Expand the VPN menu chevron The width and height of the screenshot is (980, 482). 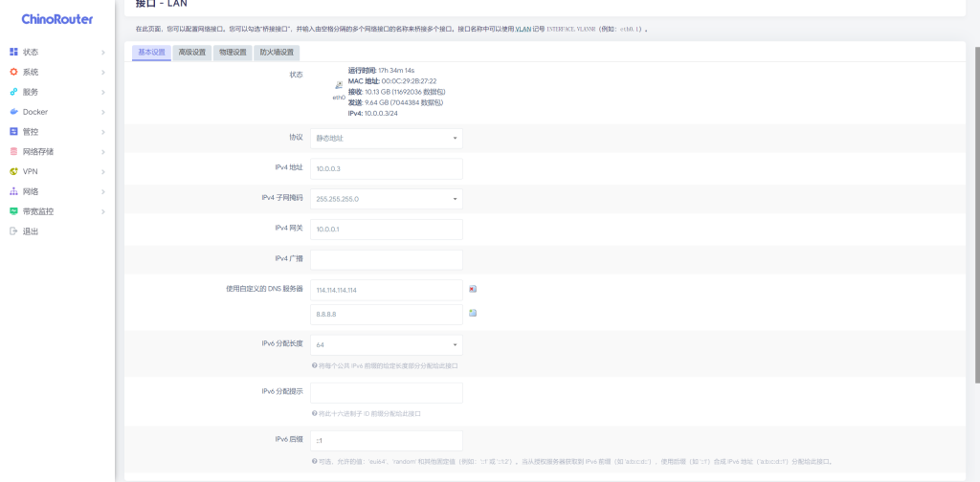point(103,172)
